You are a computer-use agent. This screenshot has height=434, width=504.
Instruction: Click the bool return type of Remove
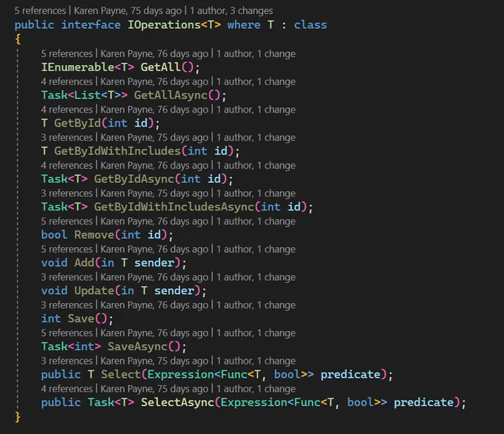[x=54, y=235]
